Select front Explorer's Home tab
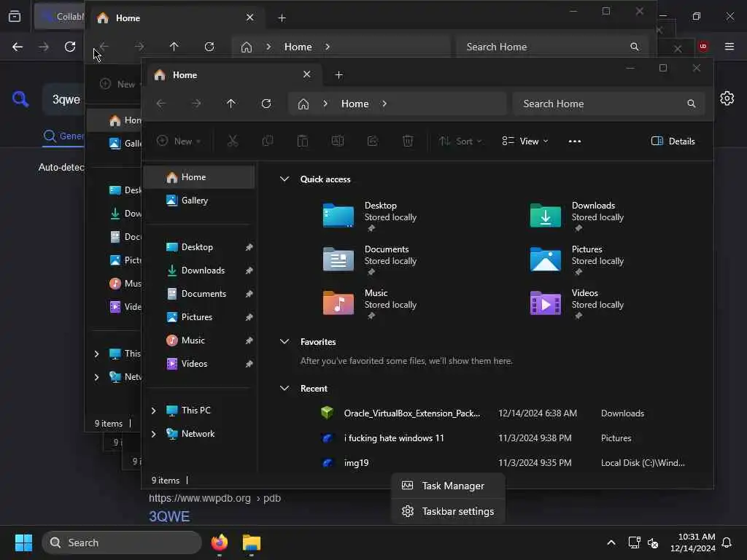Viewport: 747px width, 560px height. [234, 75]
